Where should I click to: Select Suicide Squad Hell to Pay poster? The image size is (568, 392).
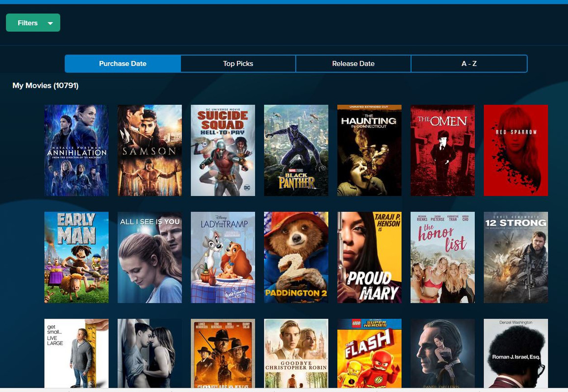[x=223, y=150]
